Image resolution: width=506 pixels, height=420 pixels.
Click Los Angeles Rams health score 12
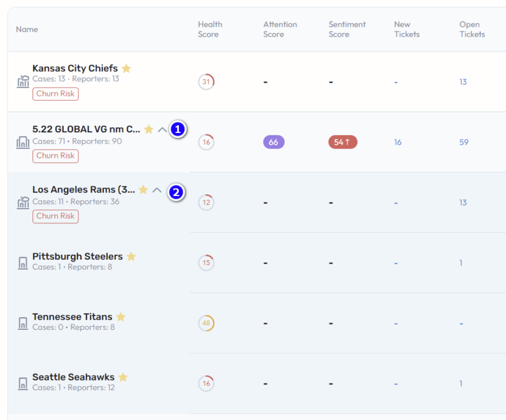(x=206, y=202)
